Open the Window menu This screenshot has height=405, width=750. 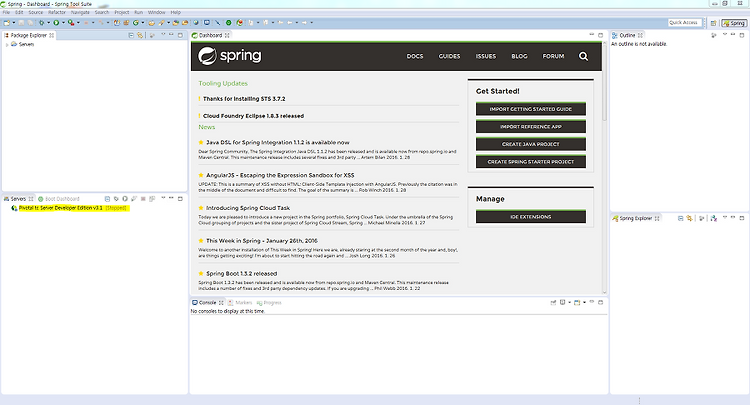point(156,12)
